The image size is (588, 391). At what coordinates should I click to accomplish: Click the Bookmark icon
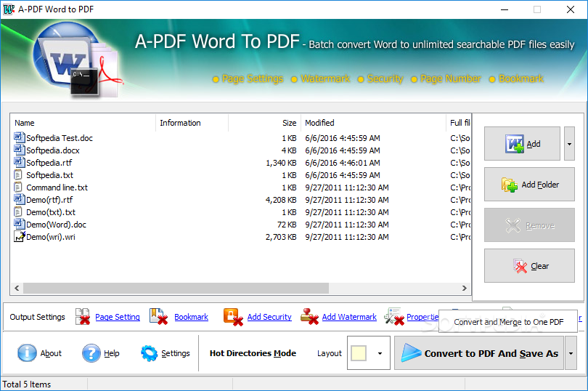tap(158, 316)
